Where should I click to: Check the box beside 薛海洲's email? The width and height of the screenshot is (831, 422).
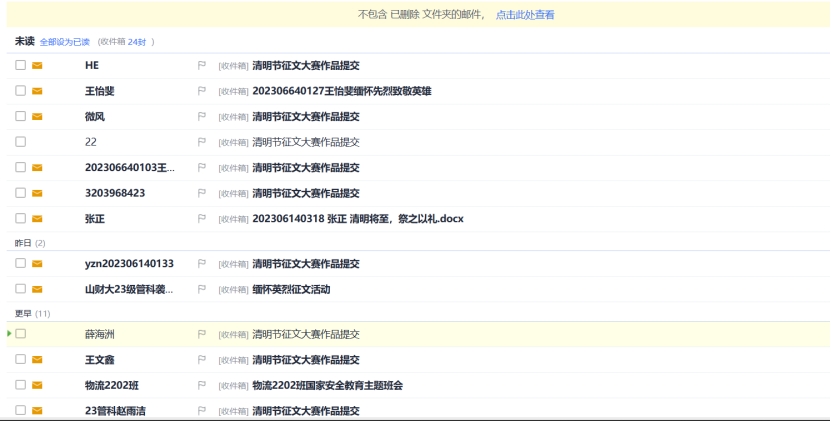coord(20,334)
